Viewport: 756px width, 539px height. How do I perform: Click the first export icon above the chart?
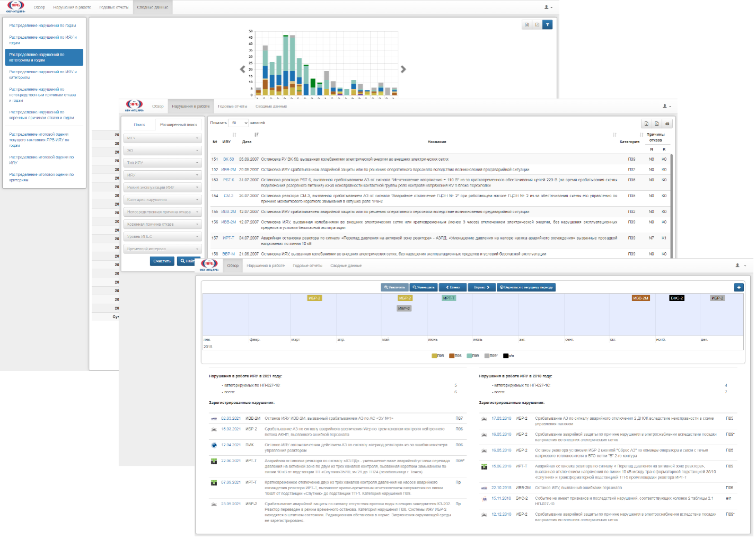tap(527, 24)
